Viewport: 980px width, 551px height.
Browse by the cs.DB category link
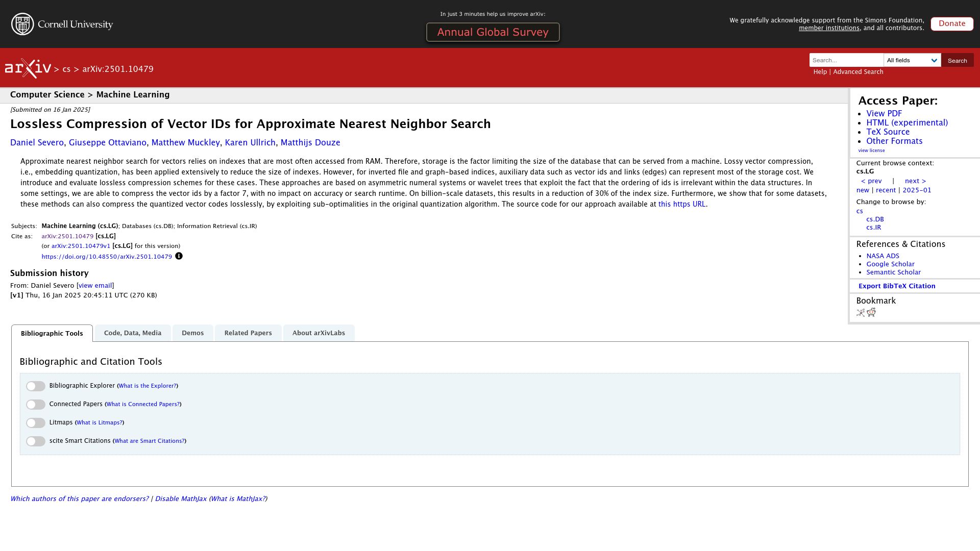click(875, 219)
